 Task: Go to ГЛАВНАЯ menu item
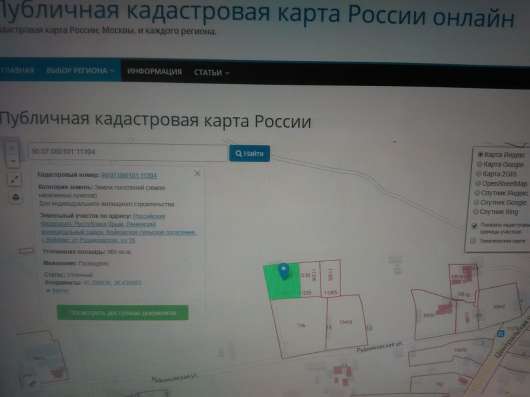18,70
